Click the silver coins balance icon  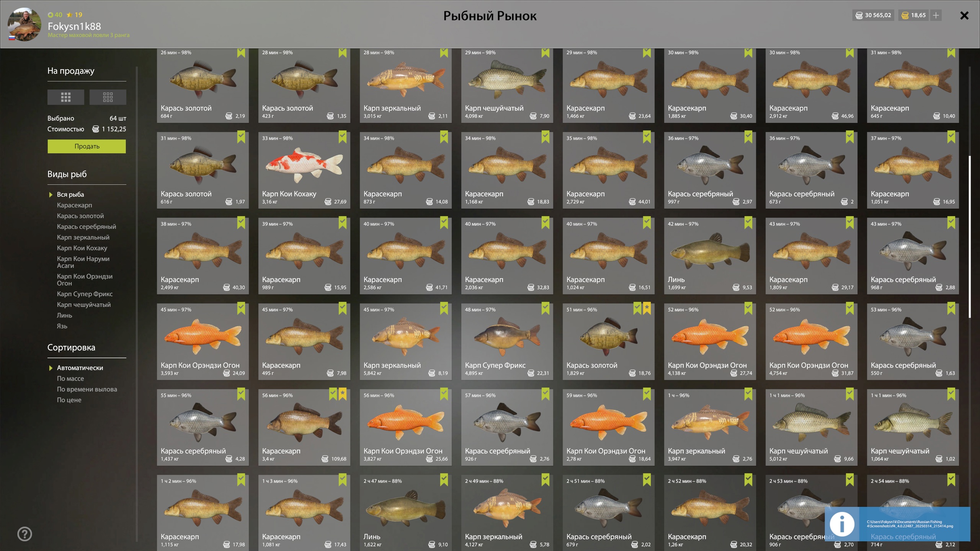[859, 15]
